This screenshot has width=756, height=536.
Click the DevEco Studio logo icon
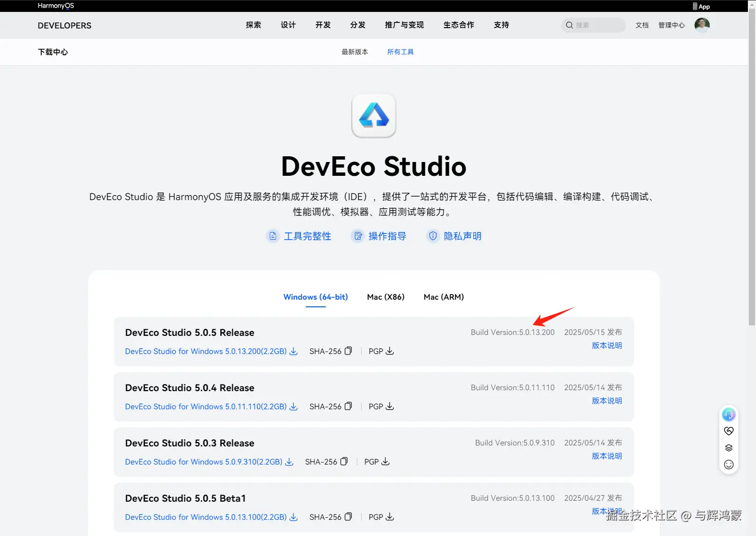pos(373,116)
